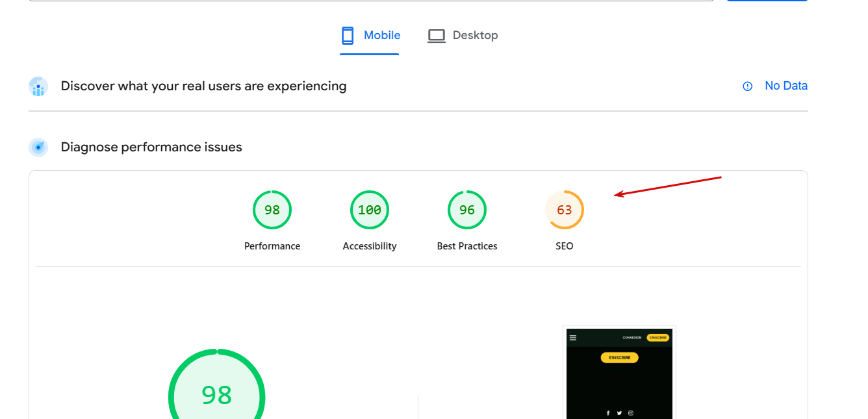Open the mobile page screenshot thumbnail
Screen dimensions: 868x419
click(x=620, y=373)
